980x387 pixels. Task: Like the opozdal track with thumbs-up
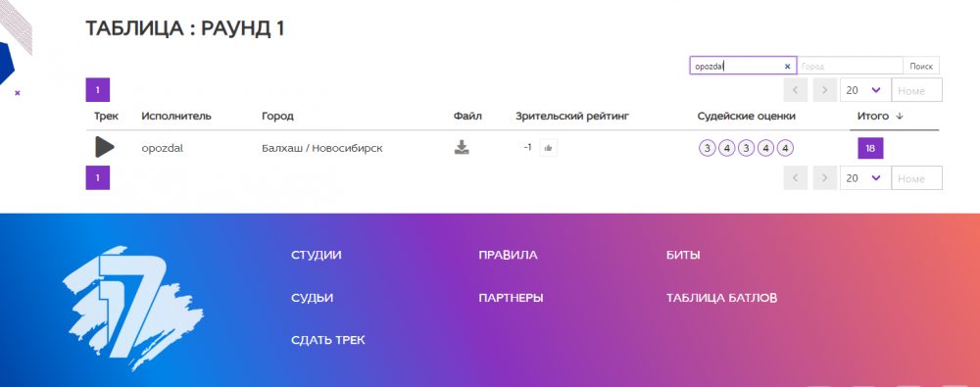[x=549, y=148]
